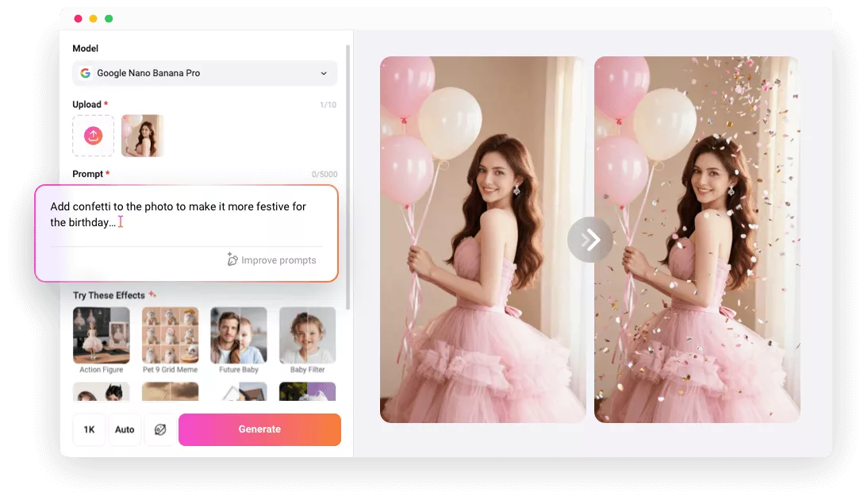Click the Google logo in the model selector
This screenshot has height=504, width=868.
[85, 73]
